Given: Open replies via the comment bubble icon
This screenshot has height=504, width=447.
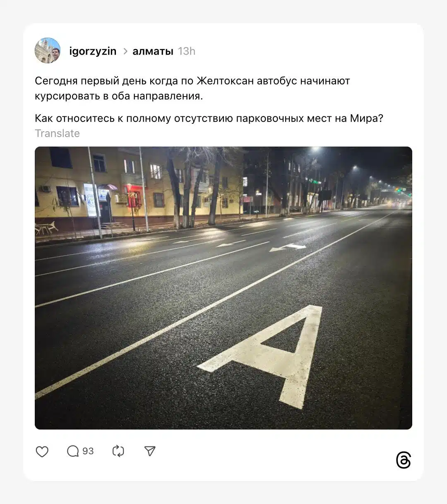Looking at the screenshot, I should pos(73,451).
